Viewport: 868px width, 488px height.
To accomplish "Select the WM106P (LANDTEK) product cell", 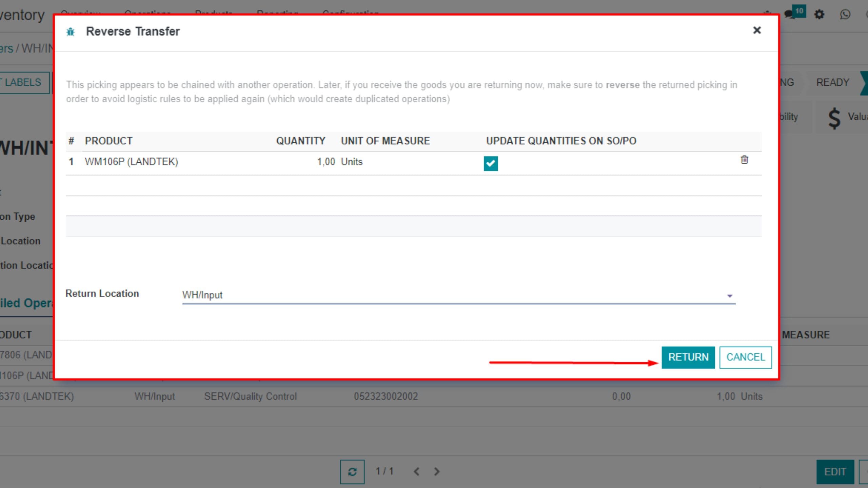I will (x=132, y=162).
